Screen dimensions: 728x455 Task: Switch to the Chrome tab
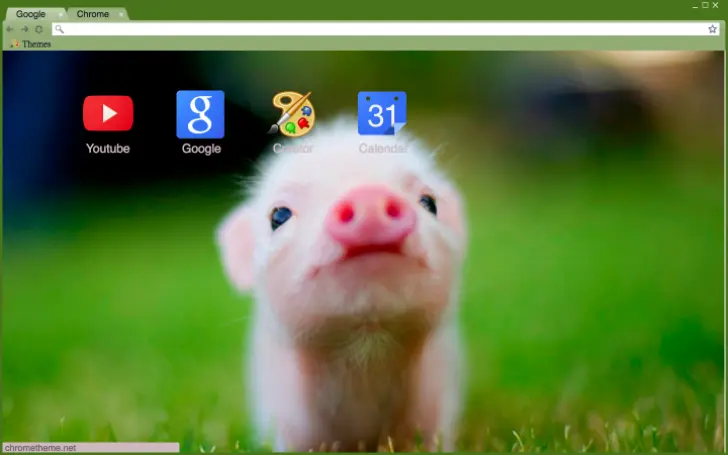click(93, 14)
